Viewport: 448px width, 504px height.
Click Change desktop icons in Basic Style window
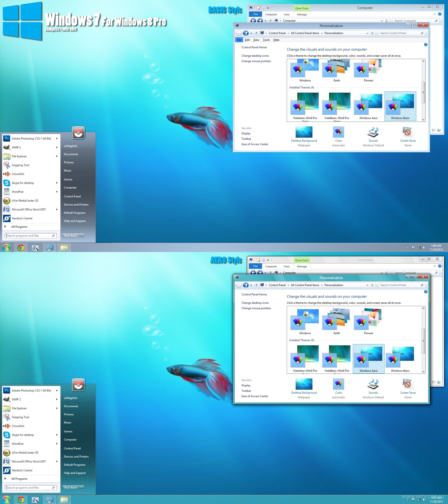255,56
